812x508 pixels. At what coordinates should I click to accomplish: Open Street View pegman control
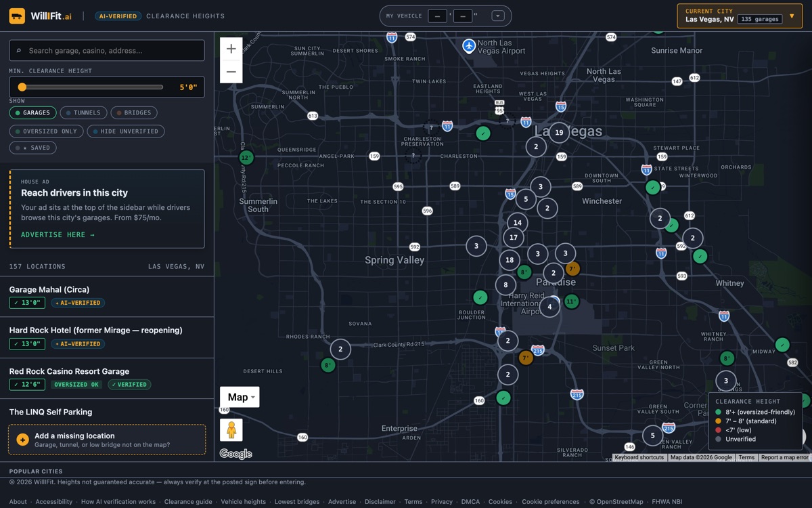pos(231,430)
